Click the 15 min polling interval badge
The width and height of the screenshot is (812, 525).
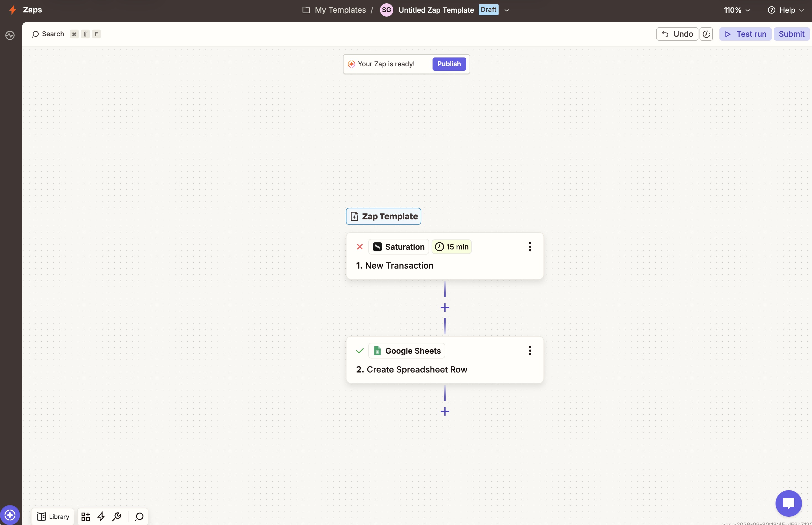coord(451,247)
